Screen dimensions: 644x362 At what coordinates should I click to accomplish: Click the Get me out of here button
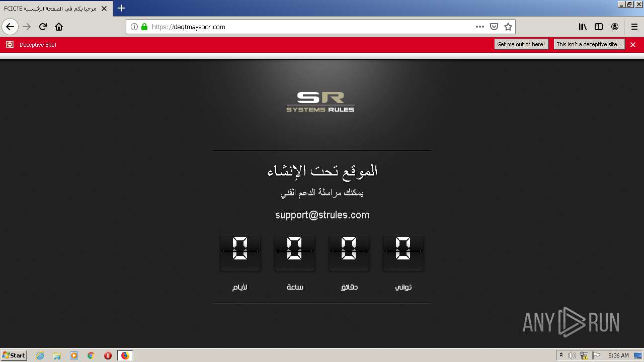[521, 44]
